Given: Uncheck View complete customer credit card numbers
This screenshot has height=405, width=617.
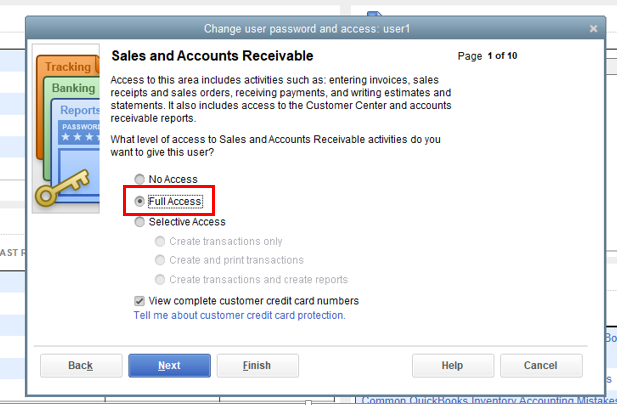Looking at the screenshot, I should click(x=140, y=300).
